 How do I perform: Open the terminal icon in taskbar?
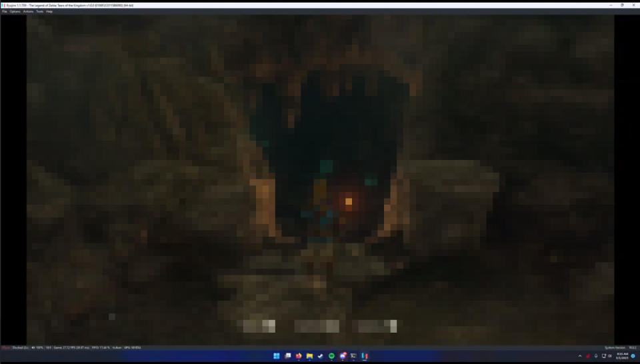point(353,356)
